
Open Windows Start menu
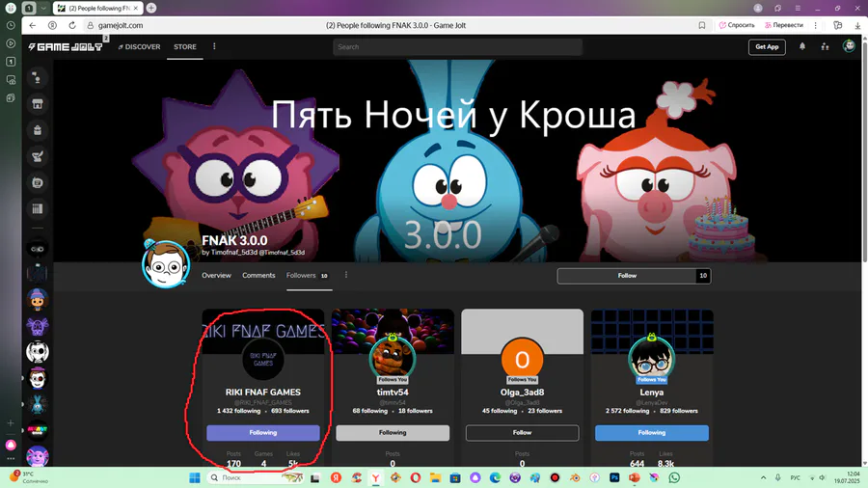point(195,477)
